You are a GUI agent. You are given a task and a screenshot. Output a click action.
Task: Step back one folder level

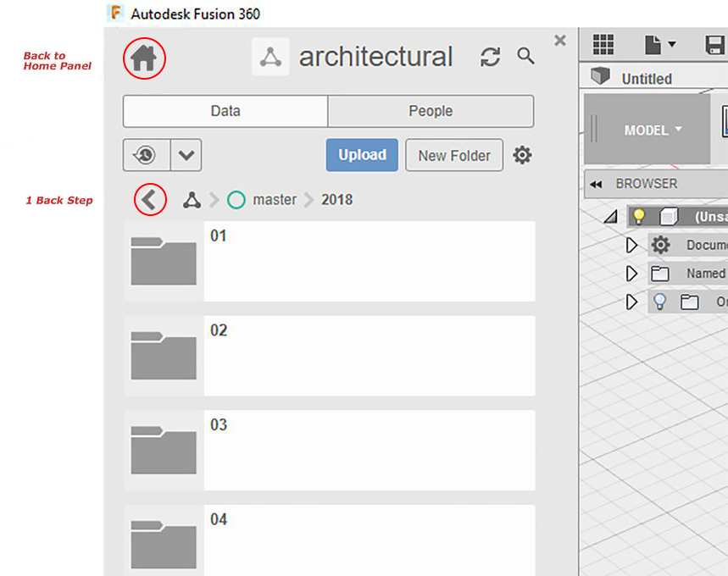[149, 200]
